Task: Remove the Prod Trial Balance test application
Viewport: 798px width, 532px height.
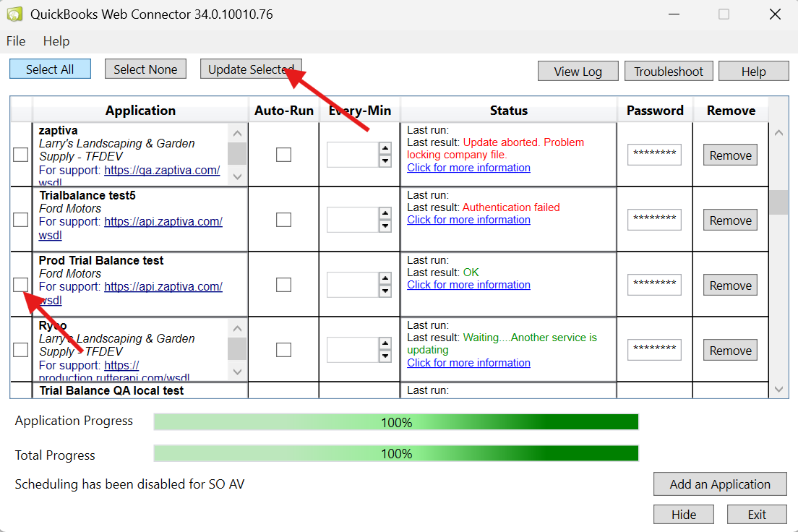Action: coord(730,286)
